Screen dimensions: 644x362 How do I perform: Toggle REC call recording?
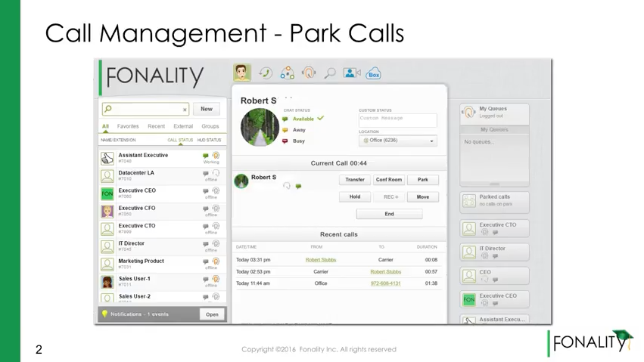click(x=390, y=196)
